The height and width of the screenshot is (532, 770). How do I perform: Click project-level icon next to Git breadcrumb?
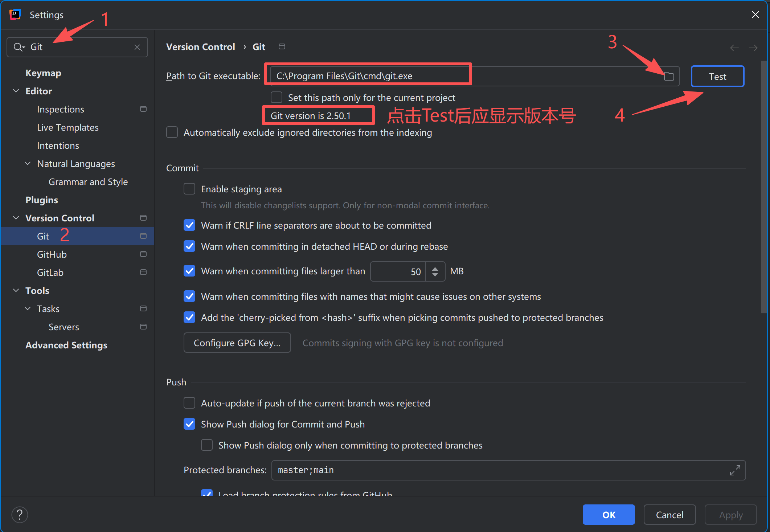(282, 46)
